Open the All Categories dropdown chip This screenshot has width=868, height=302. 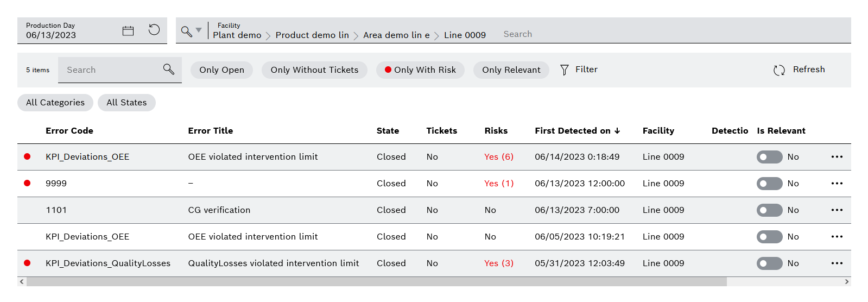pyautogui.click(x=55, y=103)
